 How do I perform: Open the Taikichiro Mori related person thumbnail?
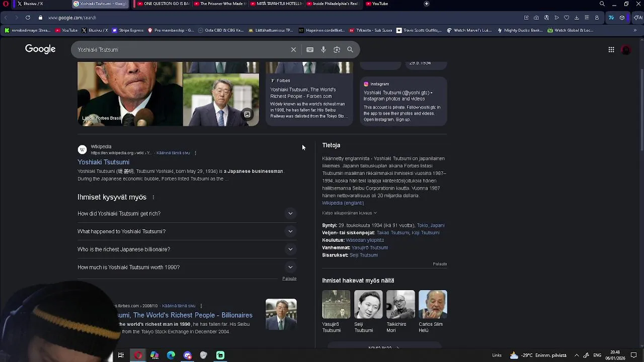(x=400, y=304)
